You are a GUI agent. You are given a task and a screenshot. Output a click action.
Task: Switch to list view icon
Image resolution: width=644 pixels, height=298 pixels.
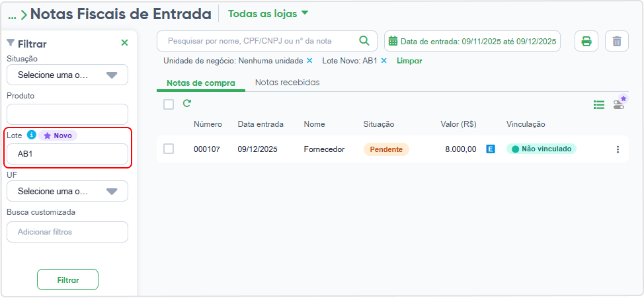click(599, 105)
